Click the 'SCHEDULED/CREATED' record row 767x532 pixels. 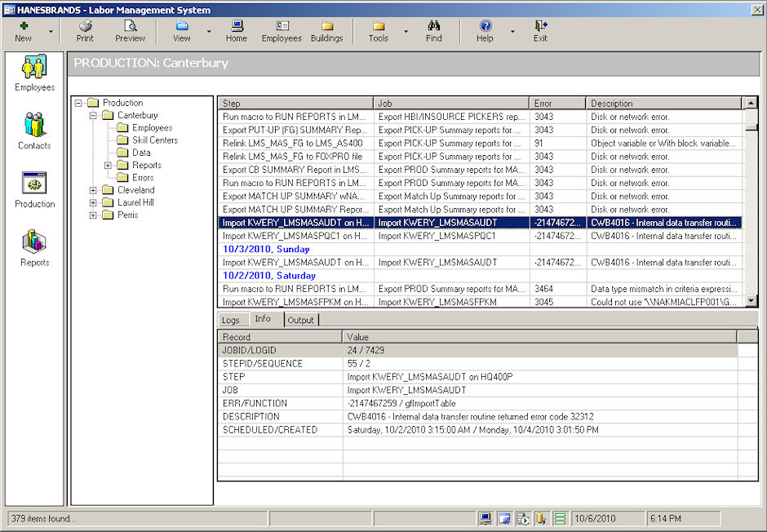(478, 429)
